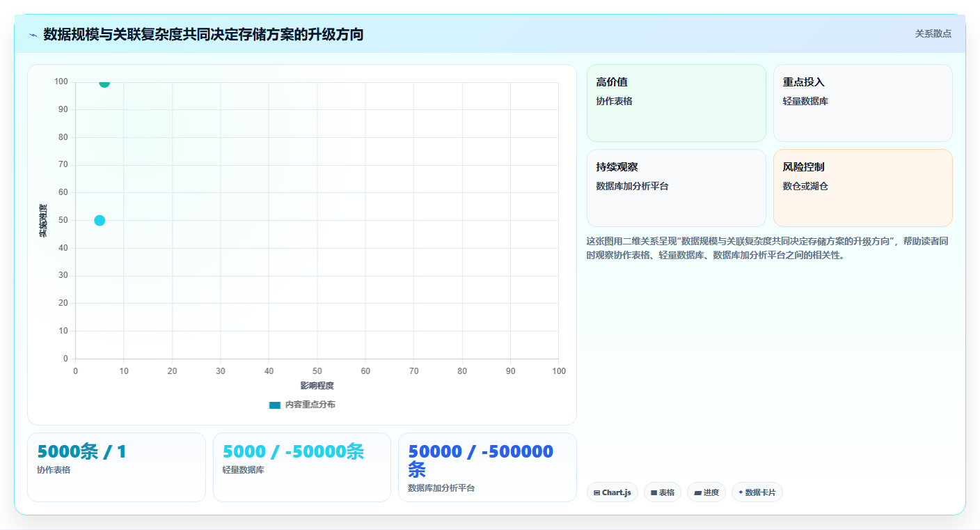Click the 进度 tag
Image resolution: width=980 pixels, height=530 pixels.
click(x=706, y=492)
